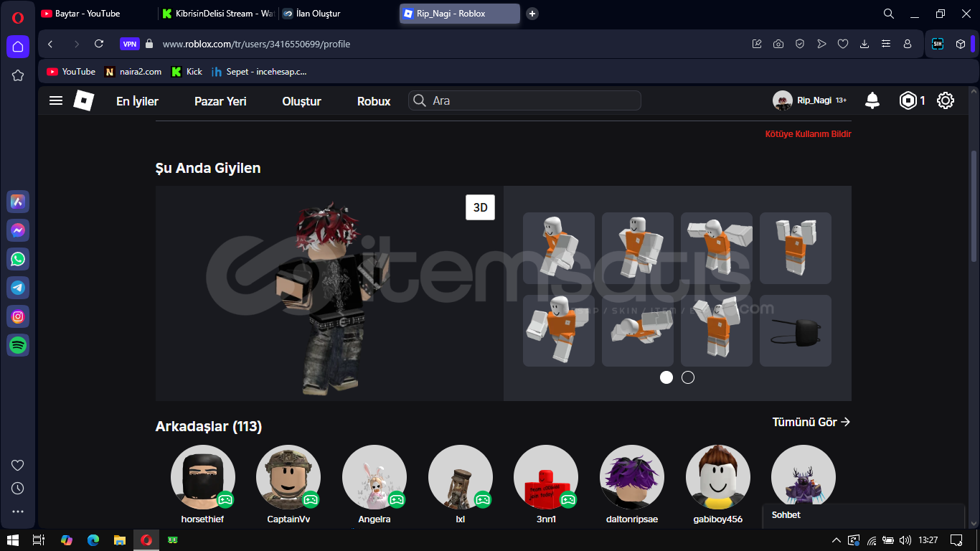Screen dimensions: 980x551
Task: Click the address bar heart bookmark icon
Action: [x=843, y=44]
